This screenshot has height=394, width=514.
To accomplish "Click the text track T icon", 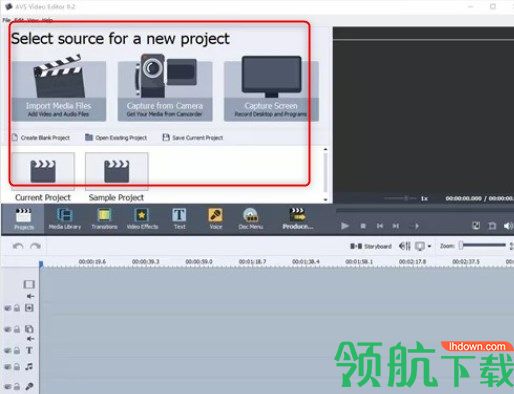I will [29, 350].
